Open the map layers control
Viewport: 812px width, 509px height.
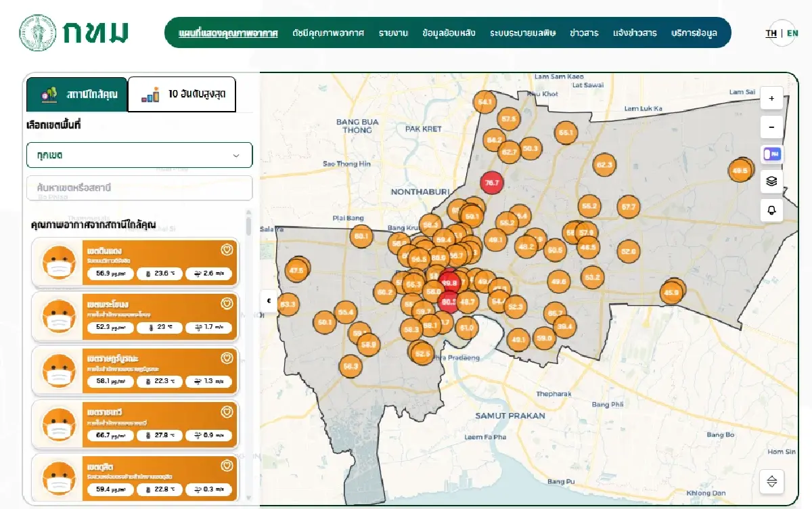[x=771, y=181]
